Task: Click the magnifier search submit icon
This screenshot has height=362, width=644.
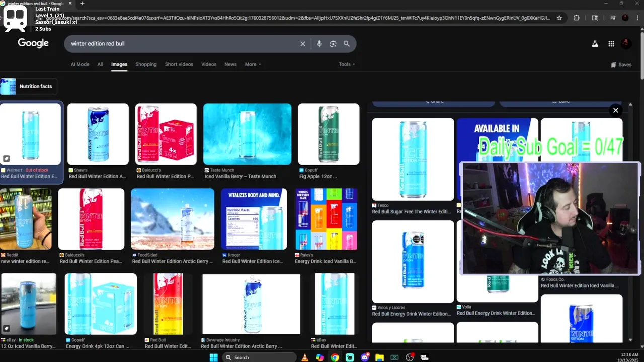Action: coord(347,44)
